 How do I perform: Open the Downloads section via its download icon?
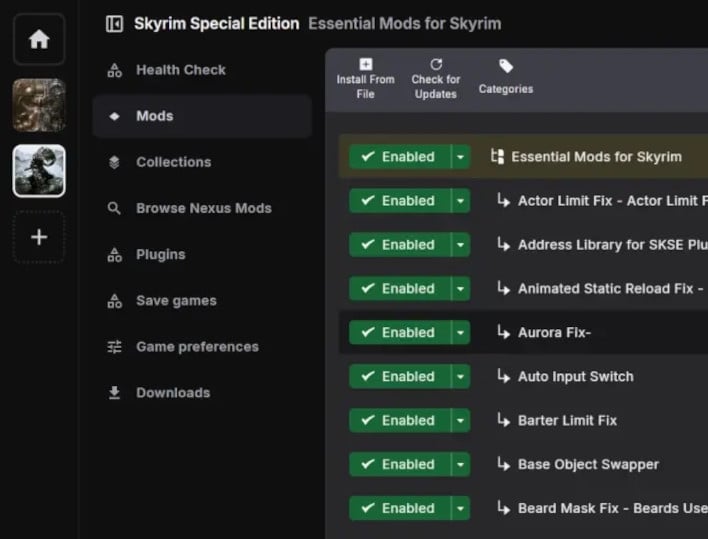(114, 393)
